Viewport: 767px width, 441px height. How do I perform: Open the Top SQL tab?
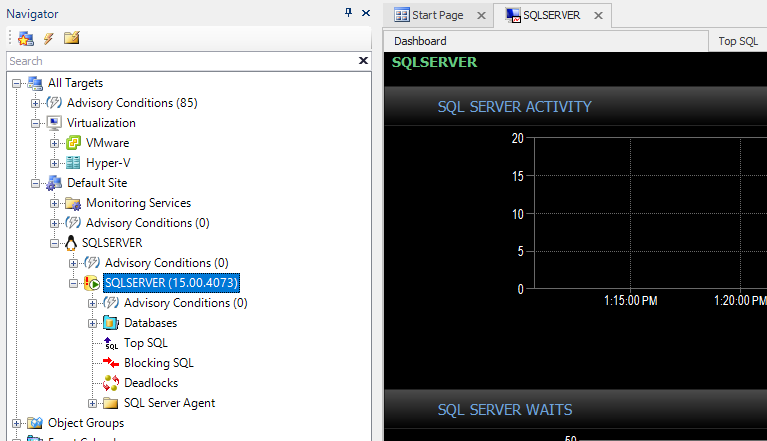(x=738, y=41)
